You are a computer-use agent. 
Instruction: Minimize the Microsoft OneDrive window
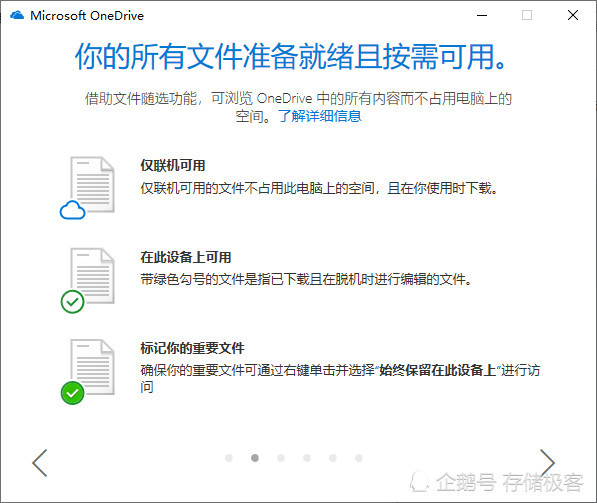pos(482,15)
